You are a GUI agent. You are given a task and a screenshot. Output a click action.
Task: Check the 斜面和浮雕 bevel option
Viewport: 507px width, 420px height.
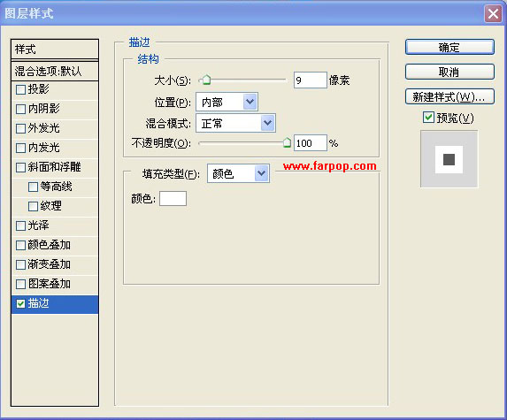(20, 167)
